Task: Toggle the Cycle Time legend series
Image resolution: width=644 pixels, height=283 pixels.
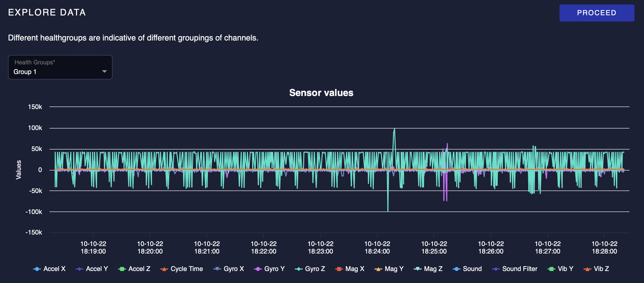Action: (181, 269)
